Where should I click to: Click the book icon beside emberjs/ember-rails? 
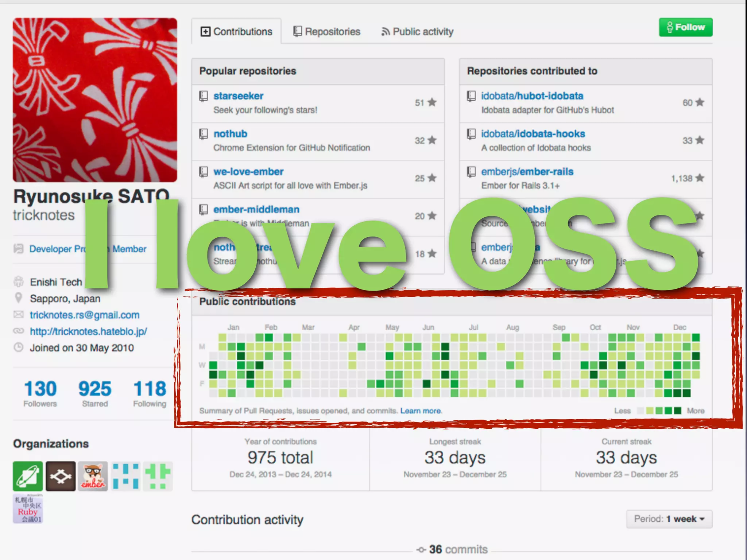(x=471, y=171)
